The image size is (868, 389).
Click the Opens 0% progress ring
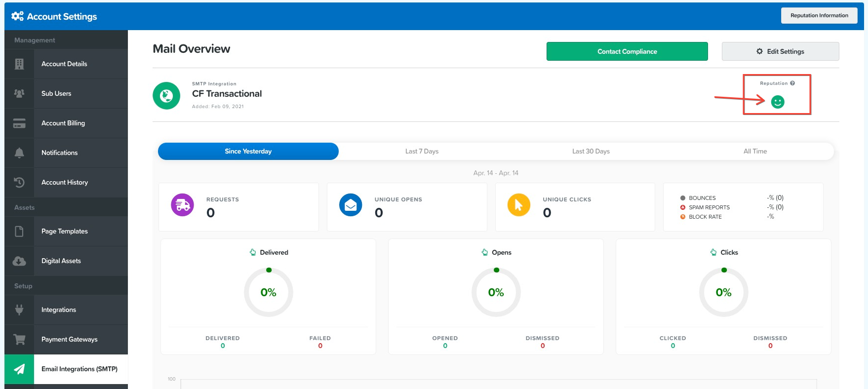[x=496, y=292]
